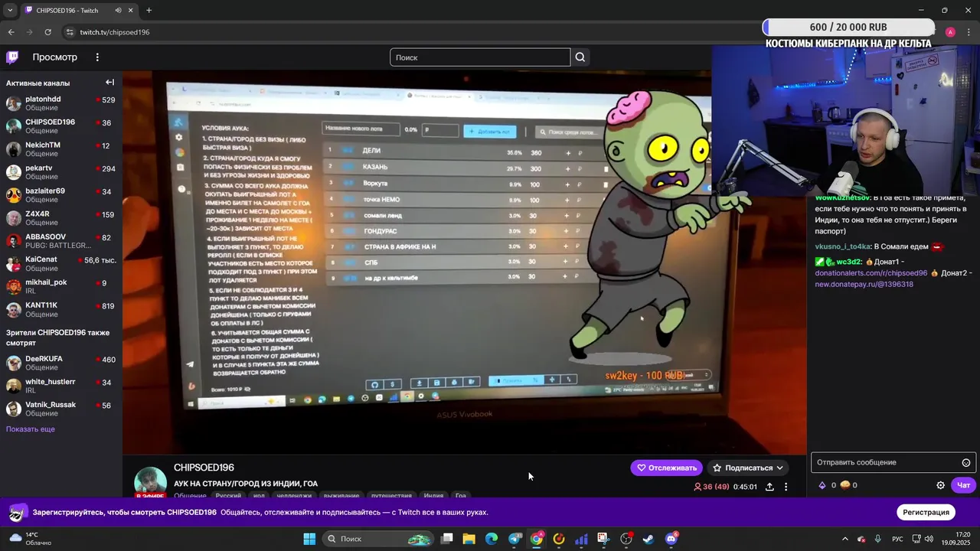The height and width of the screenshot is (551, 980).
Task: Open the NekichTM channel in the sidebar
Action: click(x=61, y=149)
